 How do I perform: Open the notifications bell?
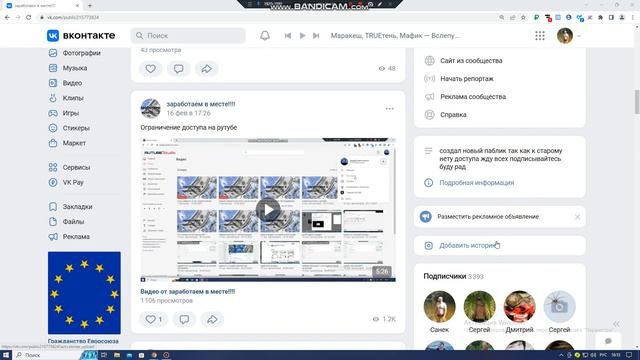(265, 36)
